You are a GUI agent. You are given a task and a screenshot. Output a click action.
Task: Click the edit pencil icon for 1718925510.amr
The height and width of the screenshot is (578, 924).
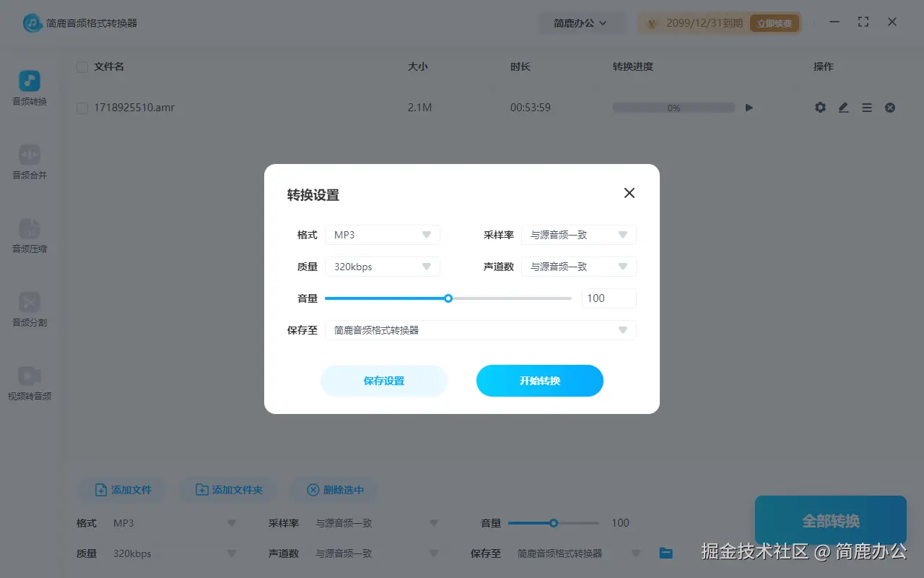pos(843,108)
